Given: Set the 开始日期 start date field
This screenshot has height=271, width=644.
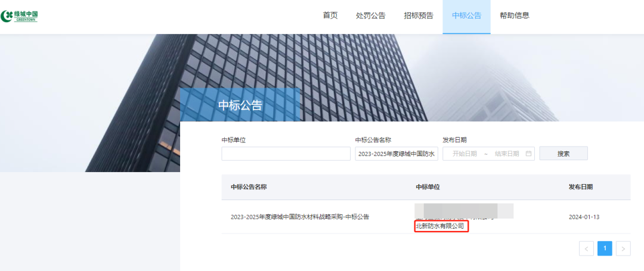Looking at the screenshot, I should [x=465, y=154].
